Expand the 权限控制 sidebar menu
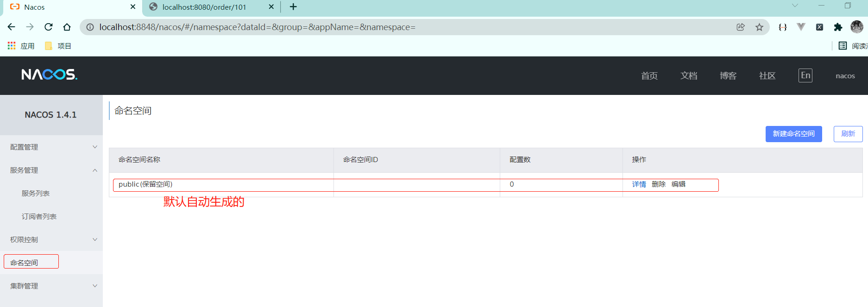Viewport: 868px width, 307px height. point(51,239)
